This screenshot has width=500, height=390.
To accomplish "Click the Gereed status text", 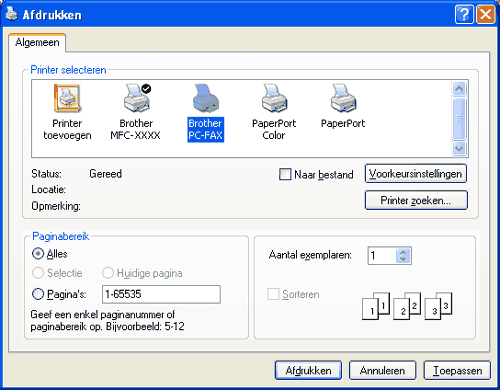I will point(105,174).
